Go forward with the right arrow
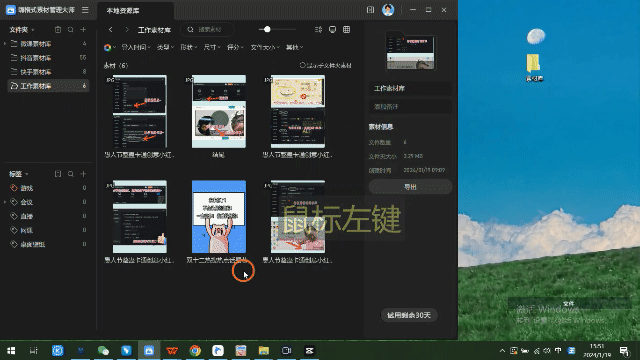 pos(127,29)
